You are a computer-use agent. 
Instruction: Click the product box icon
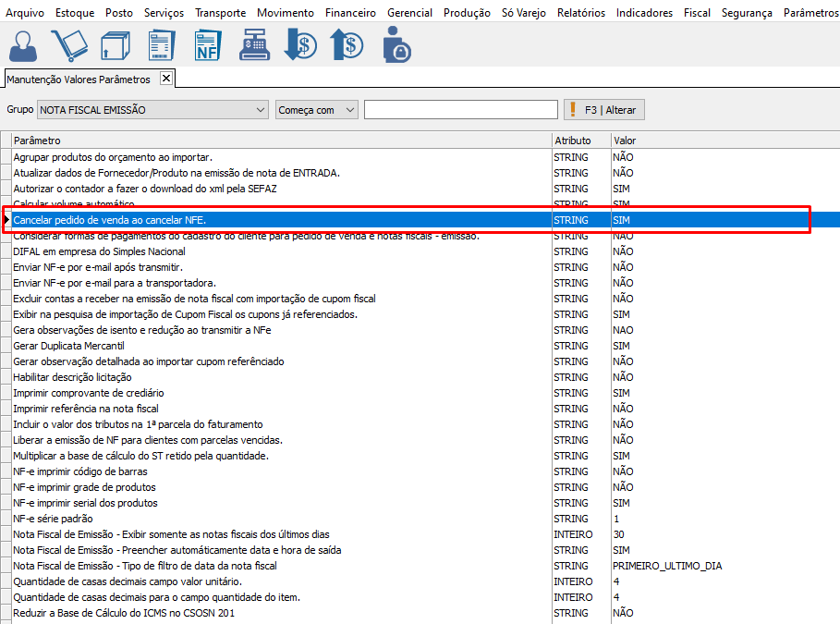[116, 44]
